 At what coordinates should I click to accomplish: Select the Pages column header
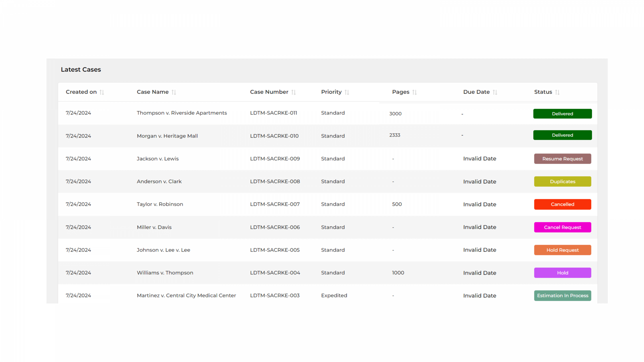click(401, 92)
